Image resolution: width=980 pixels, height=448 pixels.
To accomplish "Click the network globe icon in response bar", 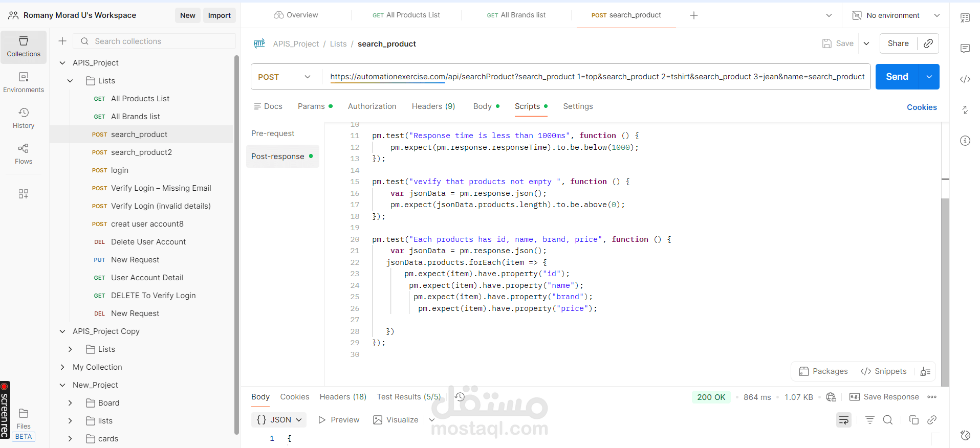I will point(831,397).
